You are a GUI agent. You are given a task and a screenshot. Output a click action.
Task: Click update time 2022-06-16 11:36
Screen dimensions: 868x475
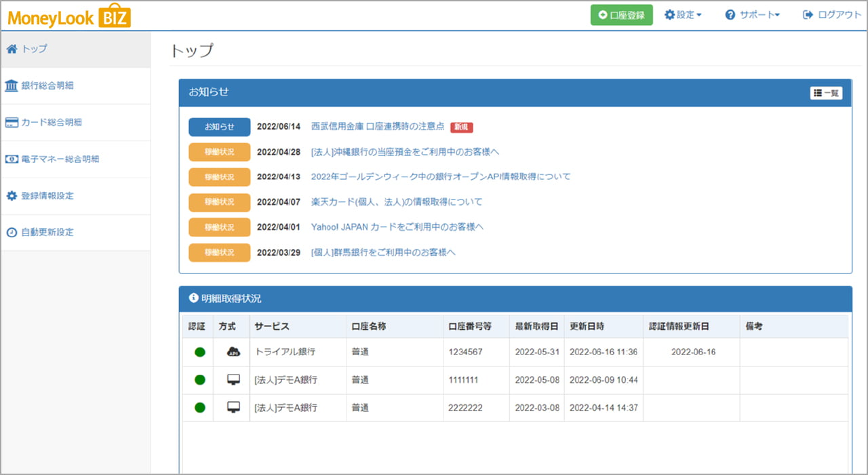pyautogui.click(x=604, y=352)
